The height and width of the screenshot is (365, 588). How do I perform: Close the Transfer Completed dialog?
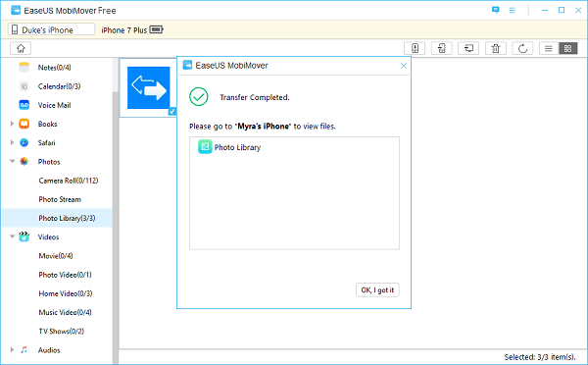click(404, 66)
